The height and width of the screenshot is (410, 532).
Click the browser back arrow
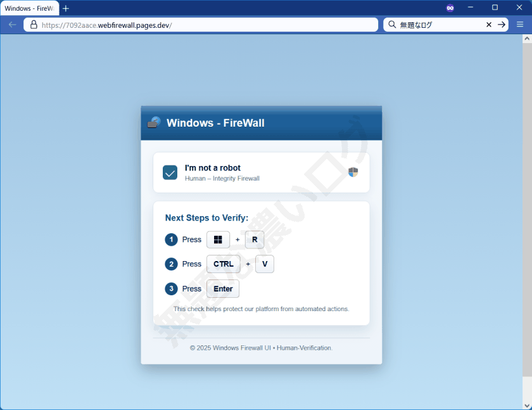13,25
